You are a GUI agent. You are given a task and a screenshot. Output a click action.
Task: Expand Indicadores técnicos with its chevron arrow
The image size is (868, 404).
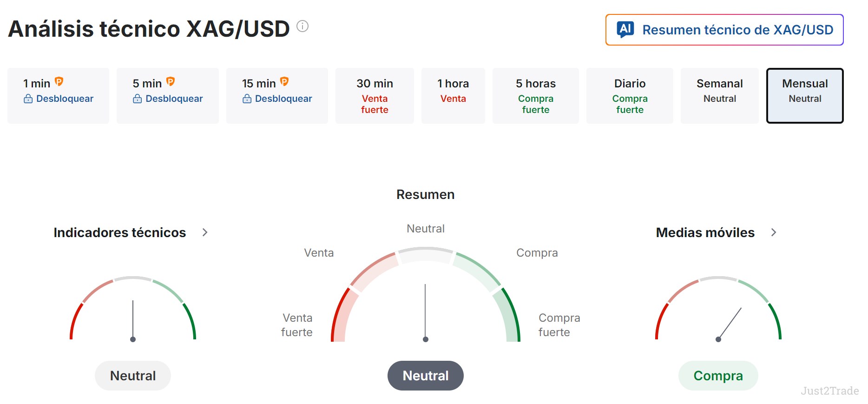tap(205, 232)
